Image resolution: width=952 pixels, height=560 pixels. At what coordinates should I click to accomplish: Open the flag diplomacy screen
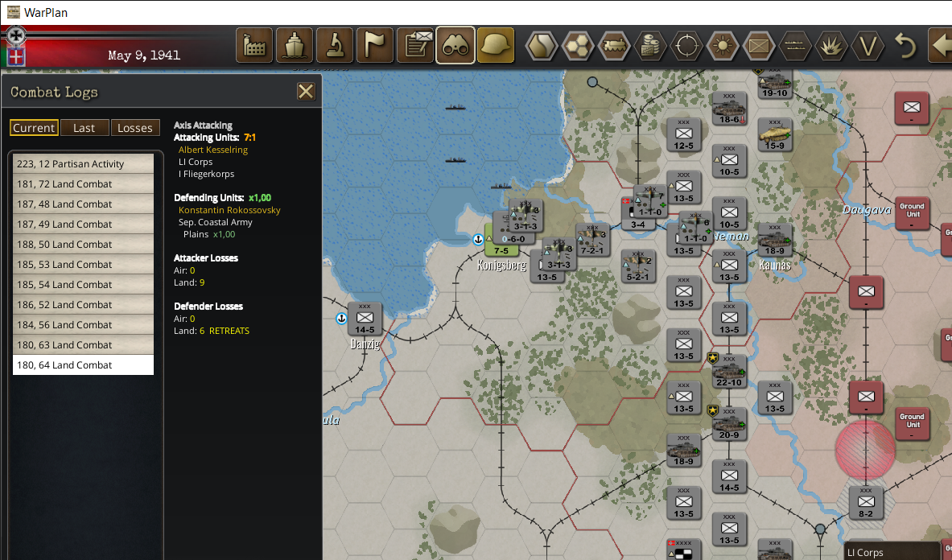[x=375, y=46]
